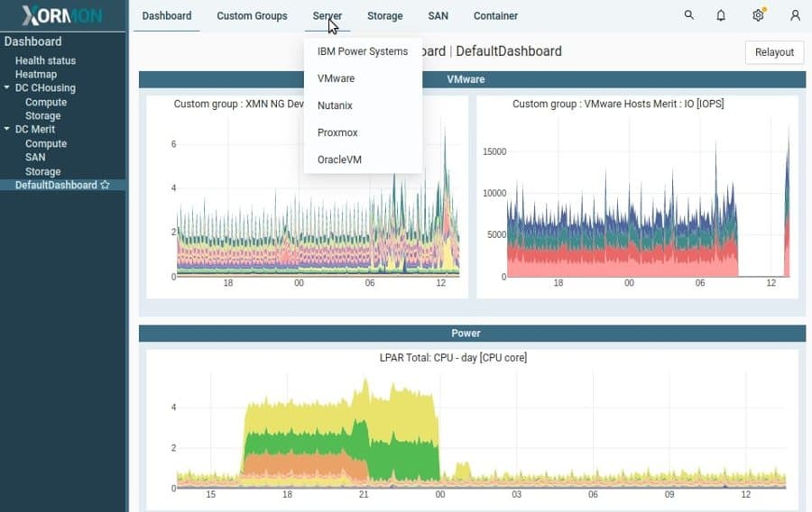
Task: Open the Container top menu
Action: click(495, 16)
